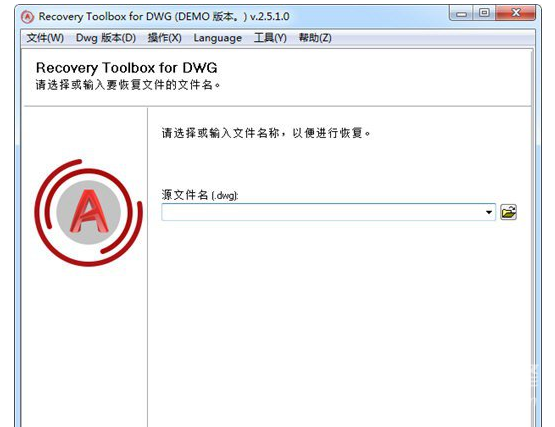The image size is (555, 427).
Task: Click the Recovery Toolbox for DWG heading
Action: click(127, 68)
